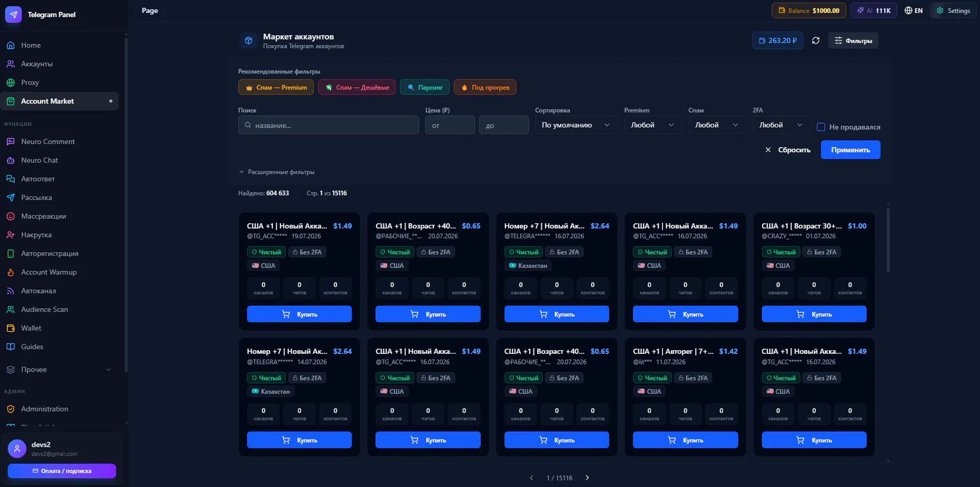980x487 pixels.
Task: Buy the $0.65 США Возраст +40 account top row
Action: 428,314
